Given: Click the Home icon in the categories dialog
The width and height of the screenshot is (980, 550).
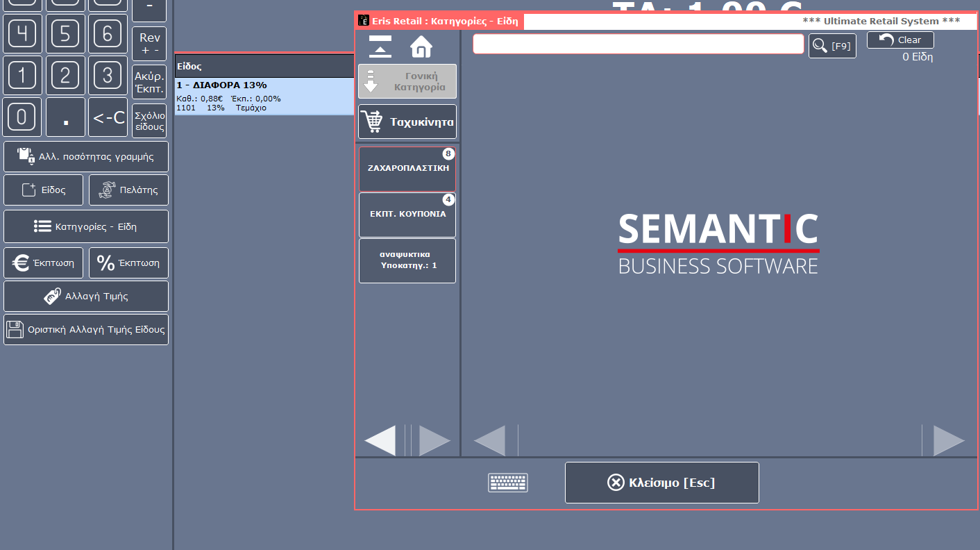Looking at the screenshot, I should (421, 47).
